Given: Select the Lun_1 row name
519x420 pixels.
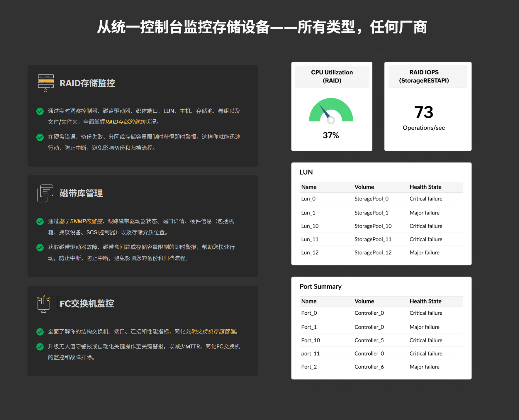Looking at the screenshot, I should [308, 213].
